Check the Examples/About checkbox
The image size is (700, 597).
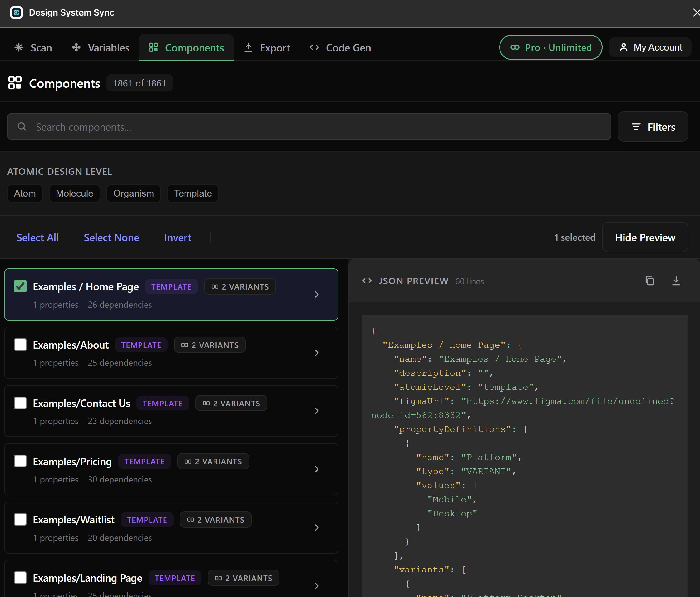(20, 345)
